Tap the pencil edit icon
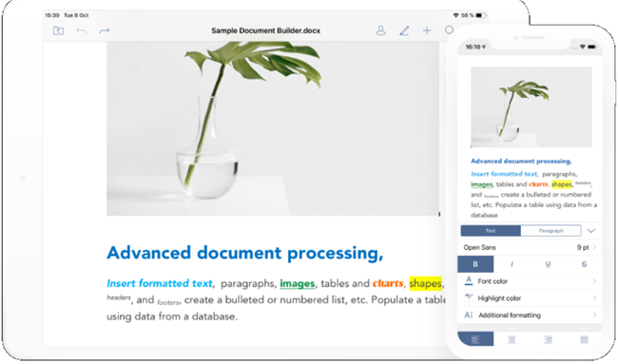The width and height of the screenshot is (618, 364). click(404, 30)
